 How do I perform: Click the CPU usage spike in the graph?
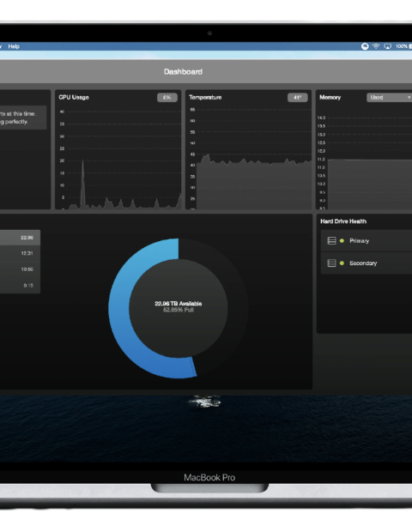pos(82,184)
